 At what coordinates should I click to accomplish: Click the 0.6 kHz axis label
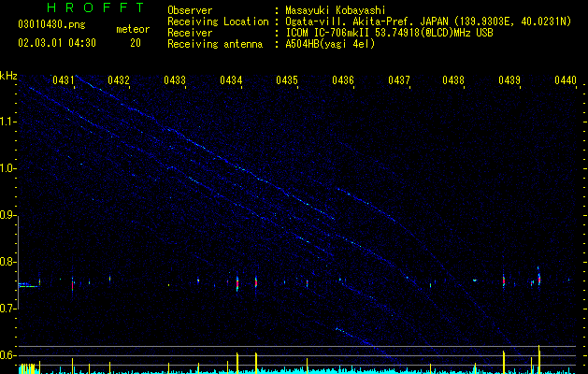[x=7, y=355]
